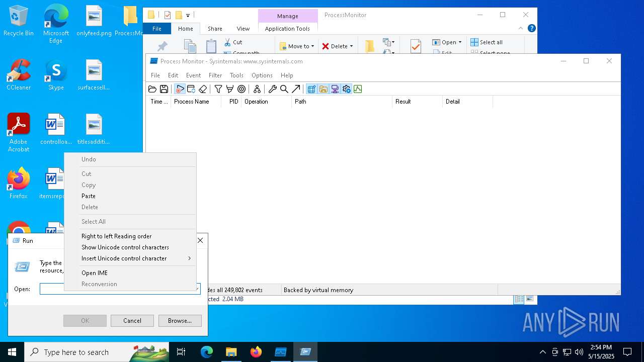
Task: Click Cut in the Explorer ribbon
Action: tap(233, 42)
